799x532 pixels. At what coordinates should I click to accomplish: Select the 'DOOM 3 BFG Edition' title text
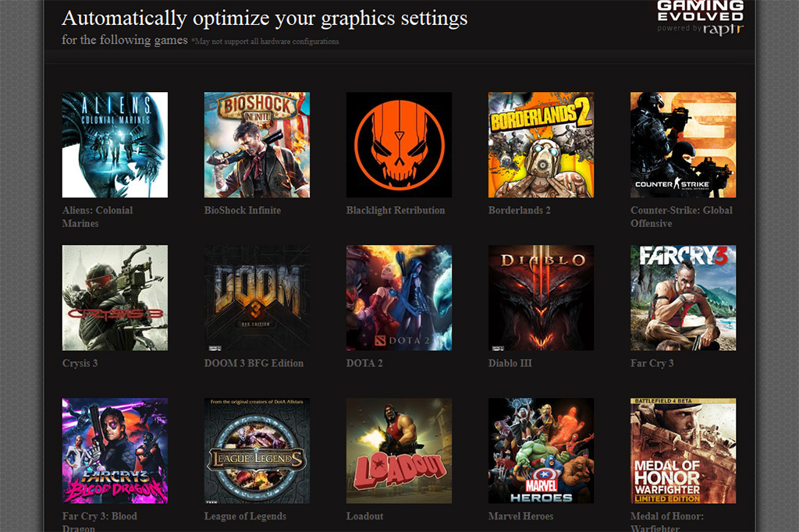(x=254, y=363)
